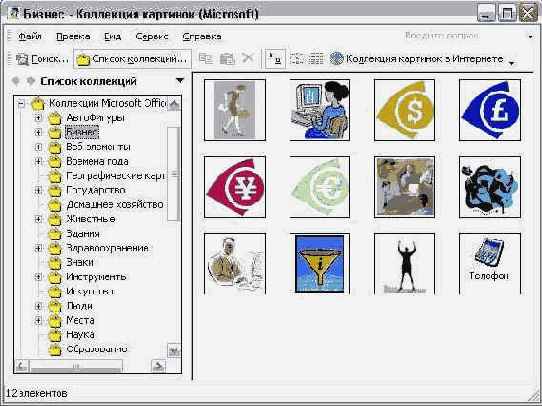542x406 pixels.
Task: Select the information funnel clip
Action: coord(320,264)
